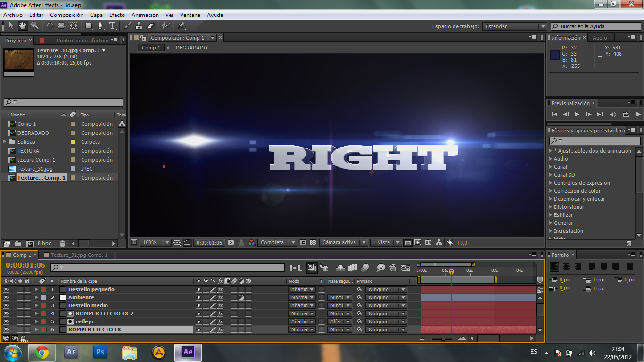Toggle visibility of Destello pequeño layer
Image resolution: width=644 pixels, height=362 pixels.
point(6,289)
